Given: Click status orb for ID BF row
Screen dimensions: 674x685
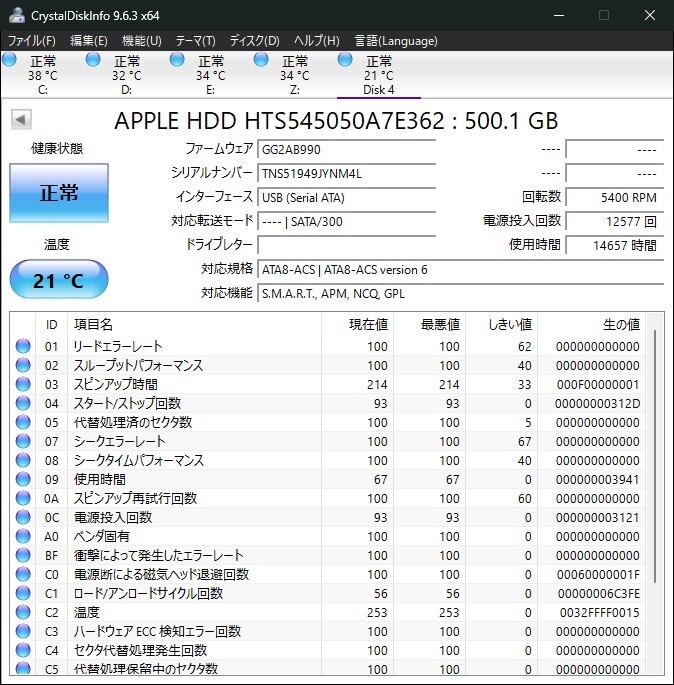Looking at the screenshot, I should pyautogui.click(x=23, y=555).
